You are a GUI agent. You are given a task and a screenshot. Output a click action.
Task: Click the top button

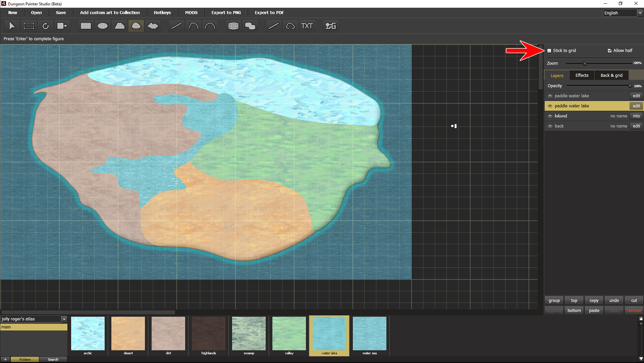574,300
